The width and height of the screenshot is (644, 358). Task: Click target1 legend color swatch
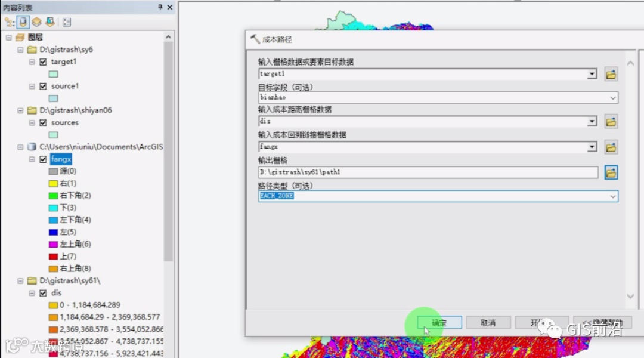pos(54,75)
